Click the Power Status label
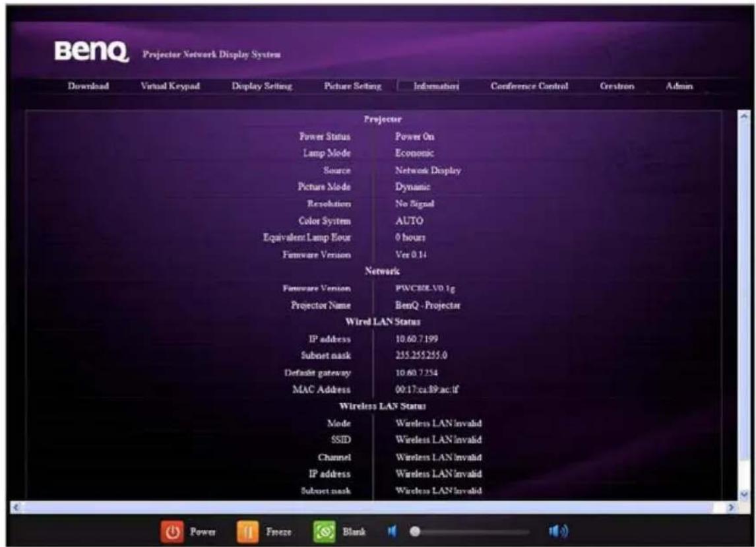This screenshot has width=756, height=547. click(325, 137)
